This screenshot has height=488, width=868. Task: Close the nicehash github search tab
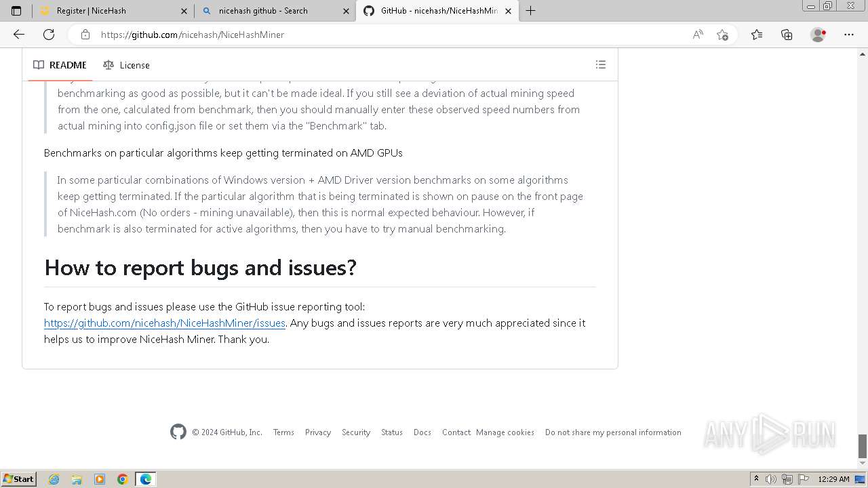pyautogui.click(x=346, y=11)
